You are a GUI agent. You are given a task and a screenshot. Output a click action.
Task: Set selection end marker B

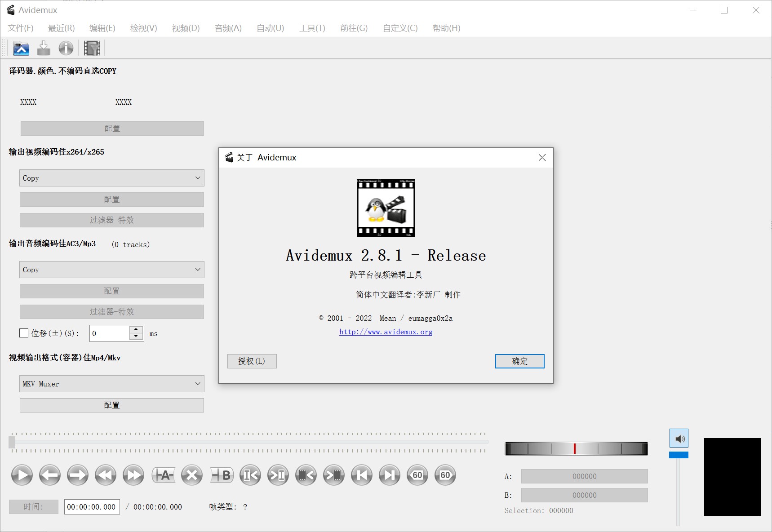tap(222, 475)
